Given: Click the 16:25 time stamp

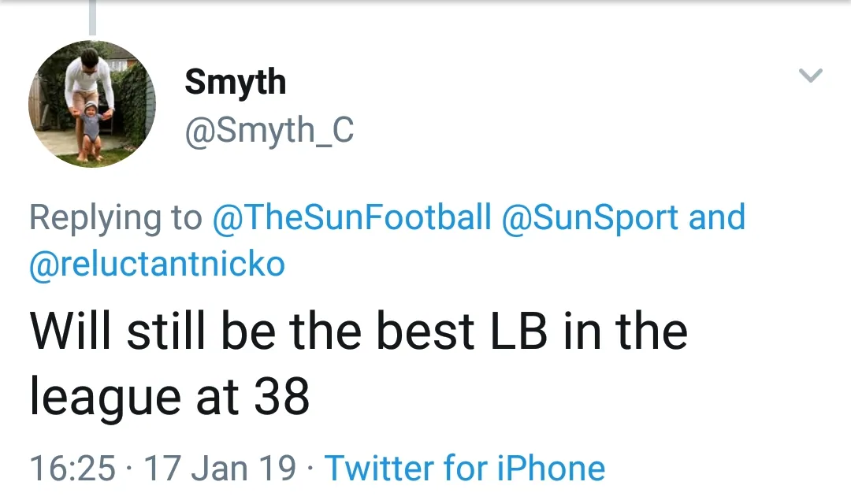Looking at the screenshot, I should (x=72, y=468).
